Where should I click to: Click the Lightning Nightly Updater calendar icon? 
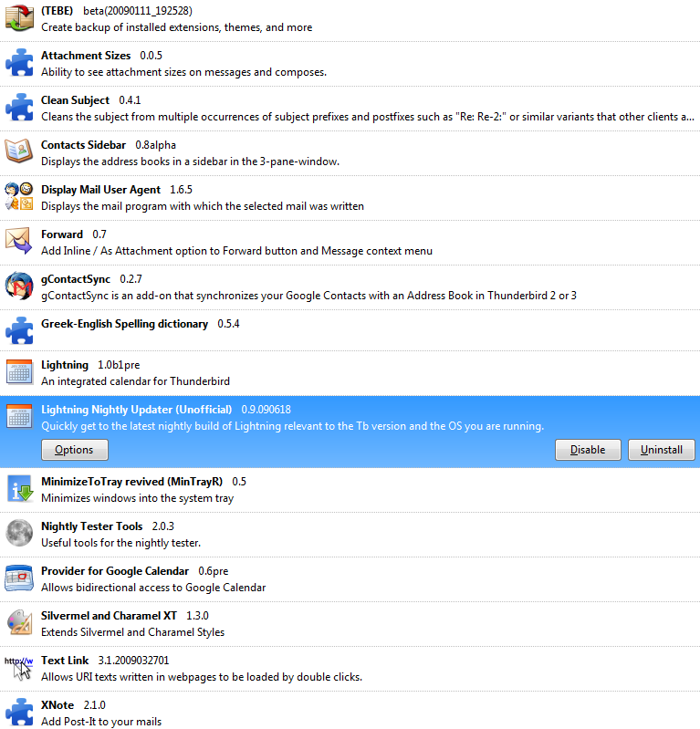click(19, 416)
